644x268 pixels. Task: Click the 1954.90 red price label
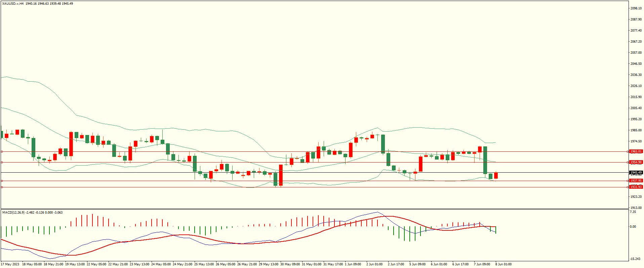(636, 162)
